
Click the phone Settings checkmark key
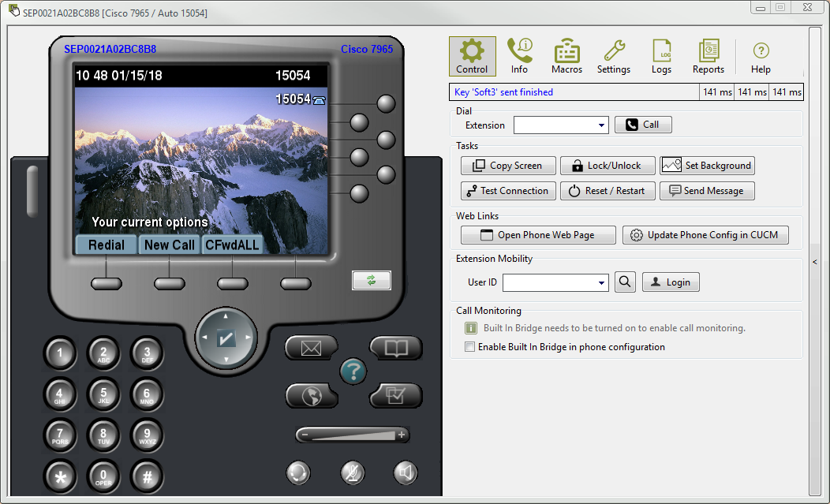tap(395, 395)
